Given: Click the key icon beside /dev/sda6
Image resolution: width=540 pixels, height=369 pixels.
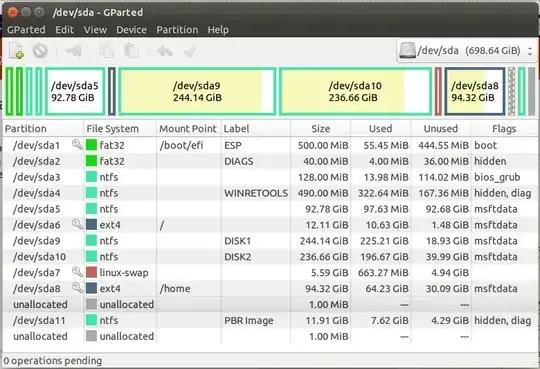Looking at the screenshot, I should 77,224.
